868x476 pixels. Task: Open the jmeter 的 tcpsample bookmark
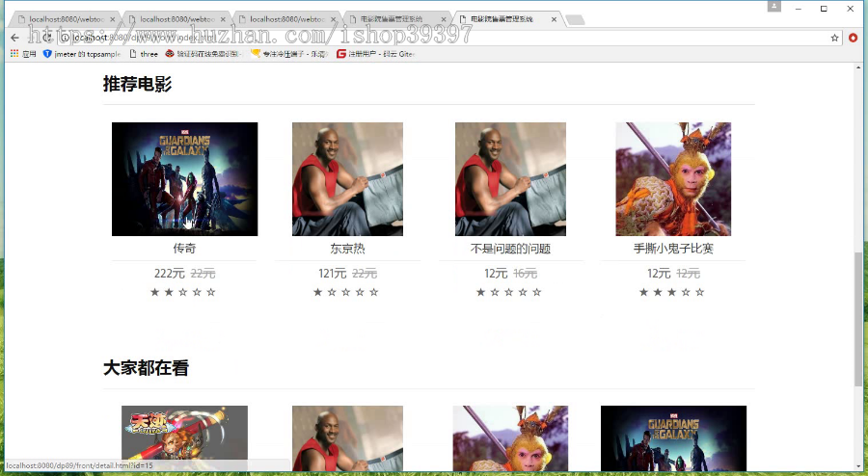[x=82, y=54]
